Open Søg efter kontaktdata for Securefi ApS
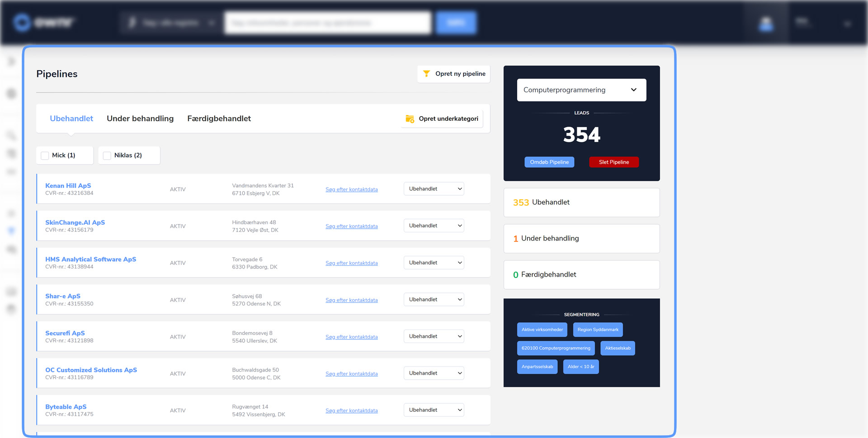This screenshot has width=868, height=438. click(352, 337)
